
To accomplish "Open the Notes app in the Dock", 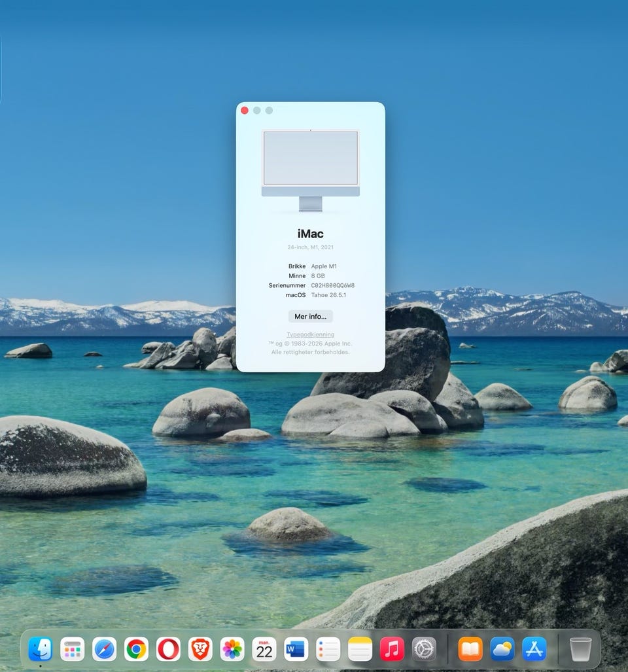I will pyautogui.click(x=360, y=649).
